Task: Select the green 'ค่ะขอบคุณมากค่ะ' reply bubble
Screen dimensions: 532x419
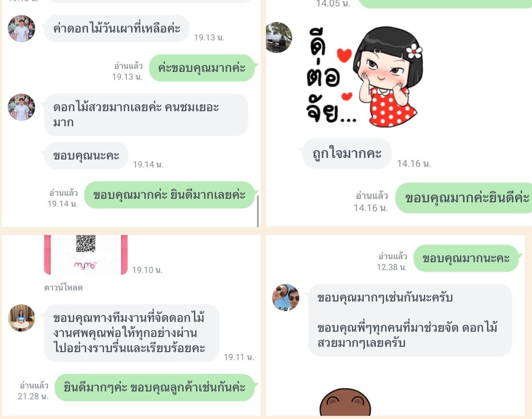Action: click(202, 68)
